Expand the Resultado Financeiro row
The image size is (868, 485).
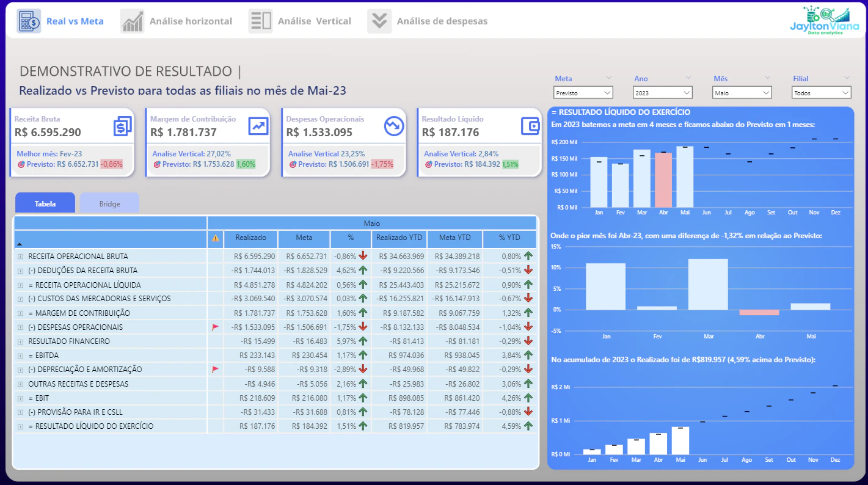21,341
